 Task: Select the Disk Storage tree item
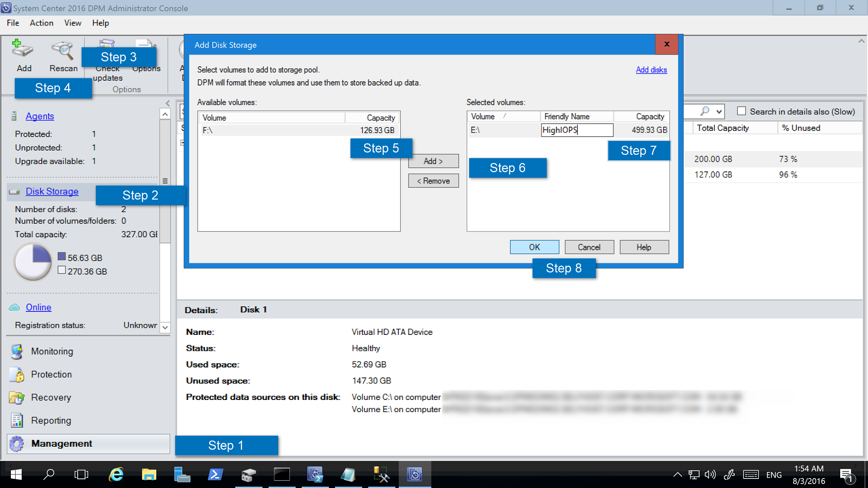52,191
